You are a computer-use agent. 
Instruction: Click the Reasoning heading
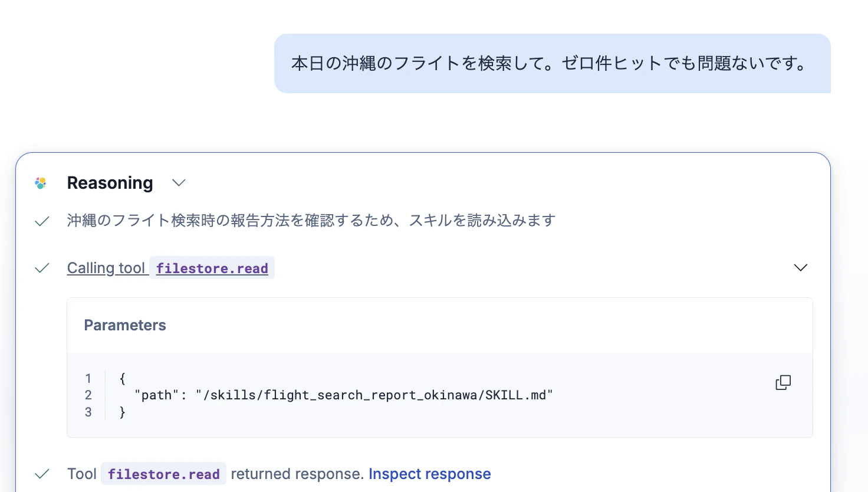click(x=110, y=183)
